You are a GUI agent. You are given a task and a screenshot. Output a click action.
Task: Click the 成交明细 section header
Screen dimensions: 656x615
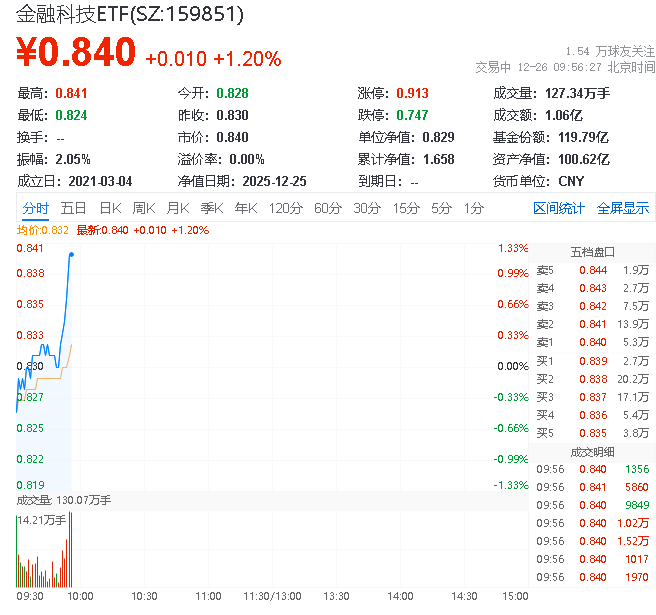coord(592,450)
